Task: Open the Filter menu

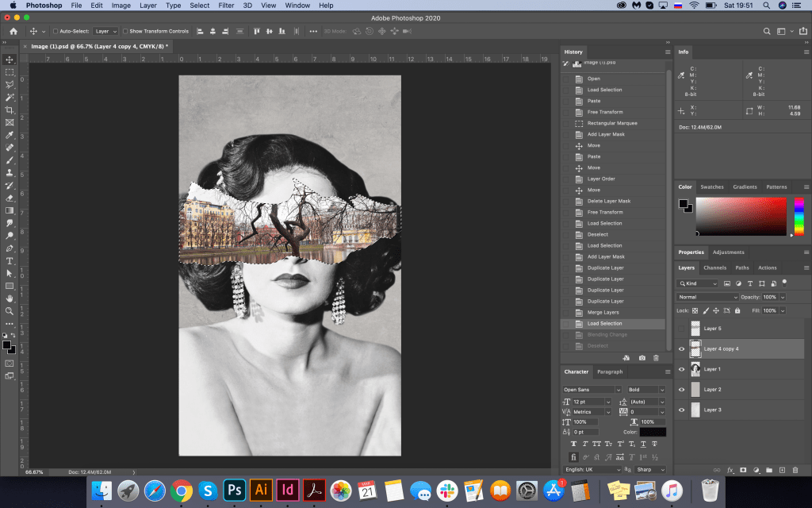Action: [x=226, y=6]
